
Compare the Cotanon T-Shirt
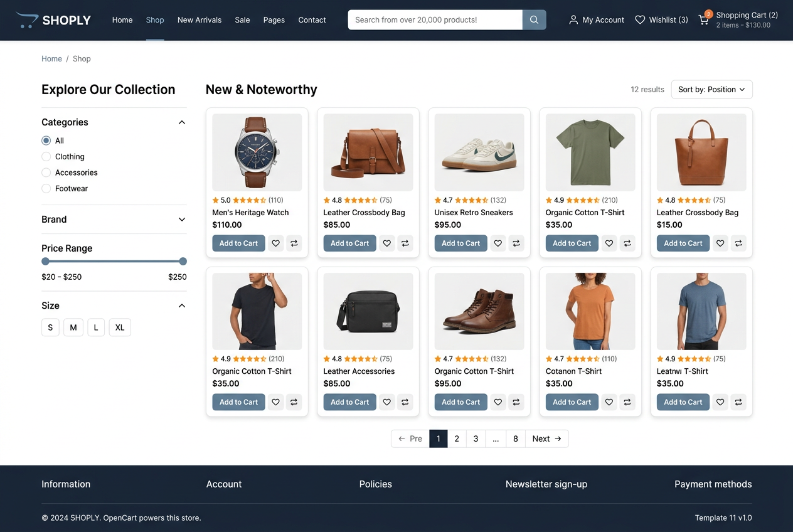coord(627,402)
